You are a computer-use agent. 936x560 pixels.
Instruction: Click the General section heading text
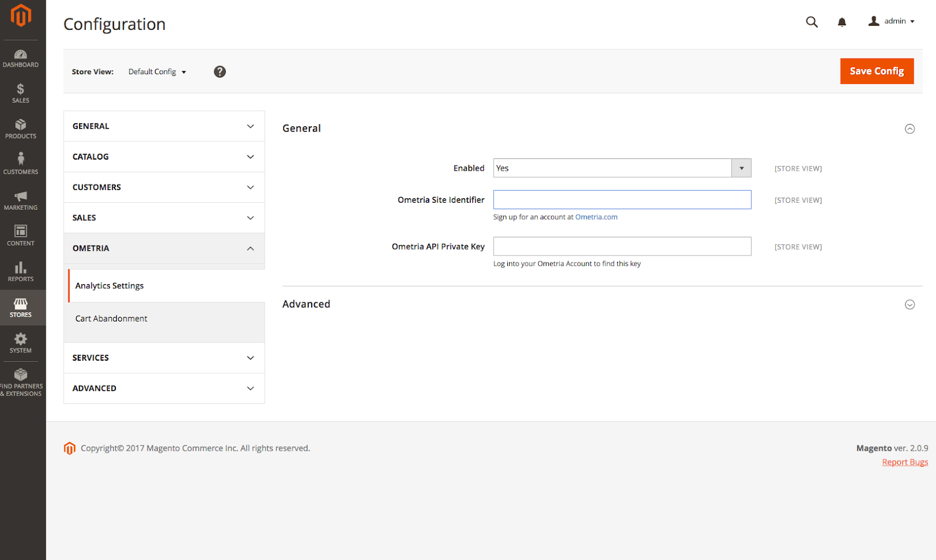click(x=301, y=129)
